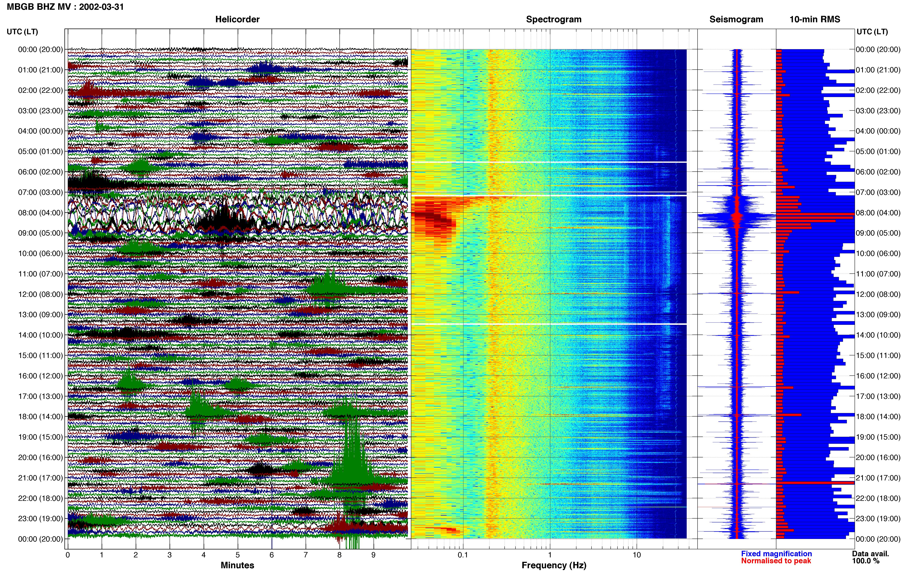924x578 pixels.
Task: Click the '10' frequency tick label
Action: 637,555
